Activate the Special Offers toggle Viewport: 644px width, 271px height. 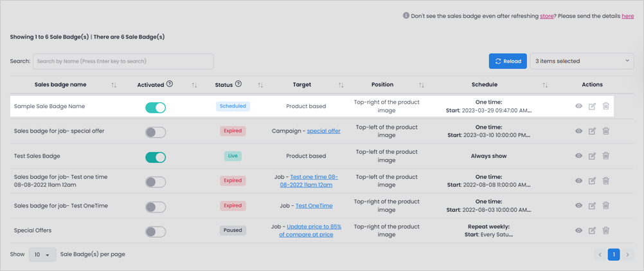point(156,232)
